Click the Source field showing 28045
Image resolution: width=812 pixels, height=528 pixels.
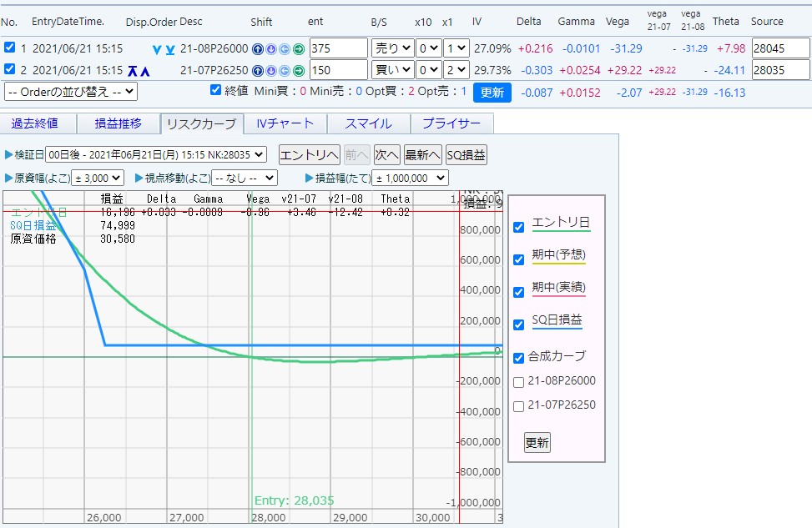tap(780, 48)
